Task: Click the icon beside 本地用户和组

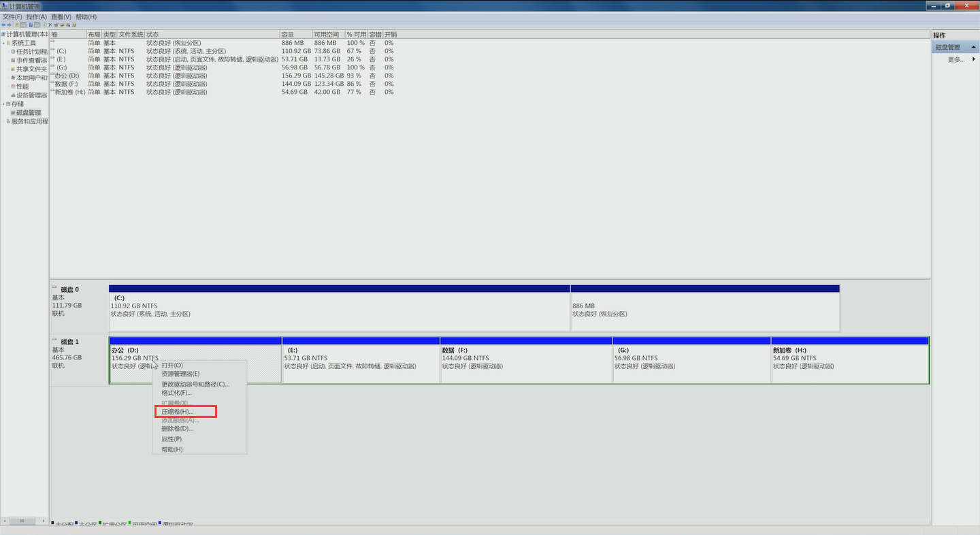Action: (x=13, y=78)
